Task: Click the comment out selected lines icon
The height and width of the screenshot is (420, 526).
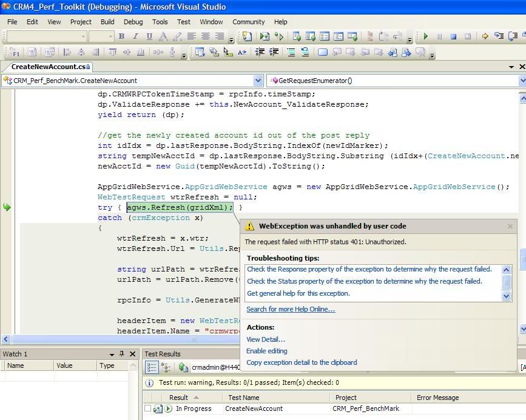Action: (x=291, y=52)
